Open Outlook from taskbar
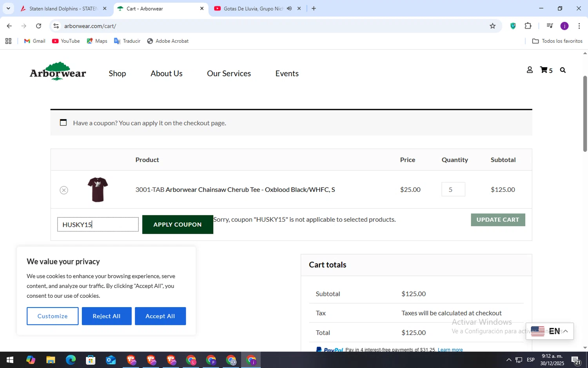 [x=111, y=360]
